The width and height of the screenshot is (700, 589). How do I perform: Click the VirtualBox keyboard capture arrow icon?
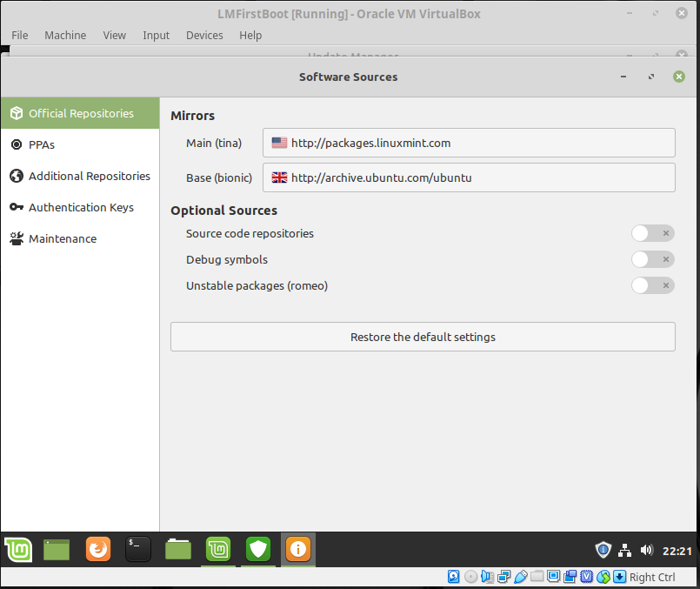[x=620, y=577]
